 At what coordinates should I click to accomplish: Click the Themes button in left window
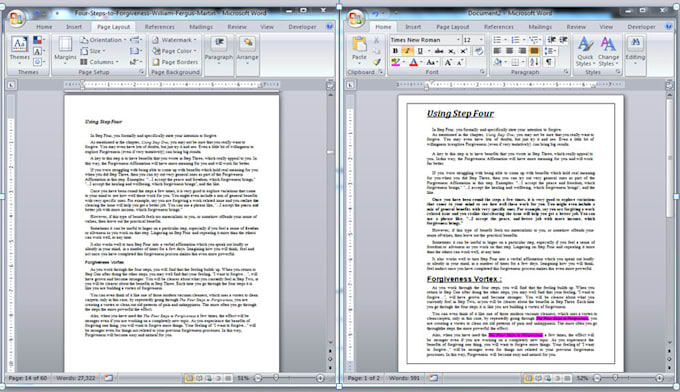coord(19,50)
